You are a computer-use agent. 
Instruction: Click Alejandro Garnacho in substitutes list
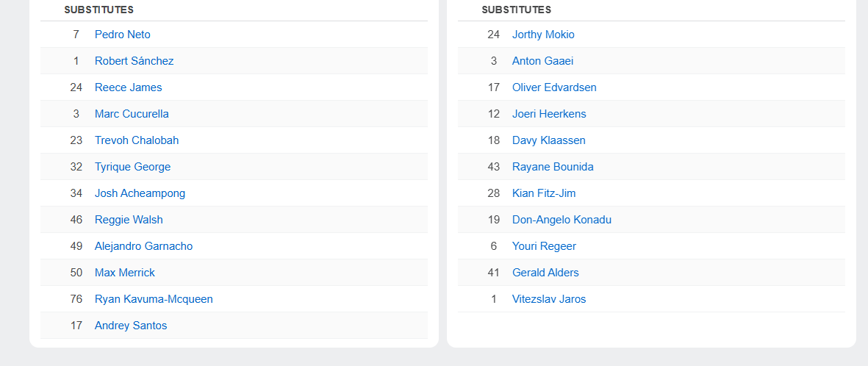click(143, 246)
